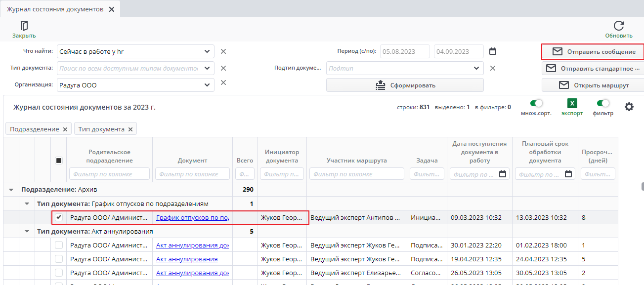Collapse the Акт аннулирования group
This screenshot has width=644, height=285.
tap(27, 231)
